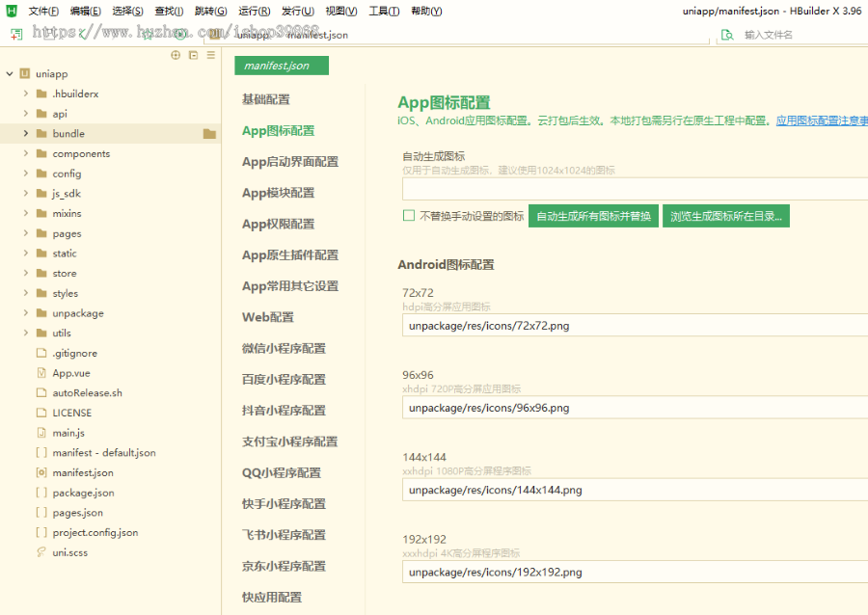Click the 144x144 icon path field
868x615 pixels.
tap(635, 490)
